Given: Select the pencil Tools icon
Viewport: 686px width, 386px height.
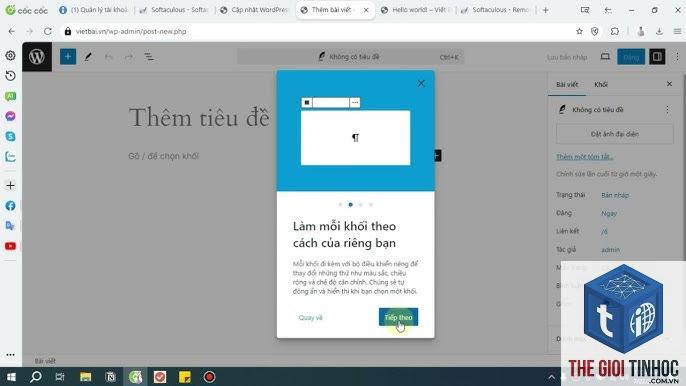Looking at the screenshot, I should 88,56.
